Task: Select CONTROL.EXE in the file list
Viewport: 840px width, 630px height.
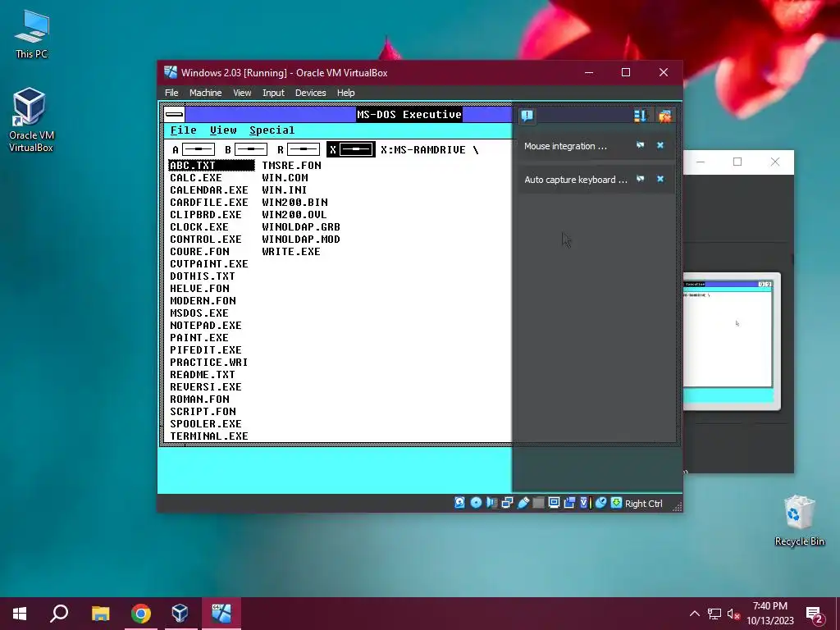Action: click(x=206, y=240)
